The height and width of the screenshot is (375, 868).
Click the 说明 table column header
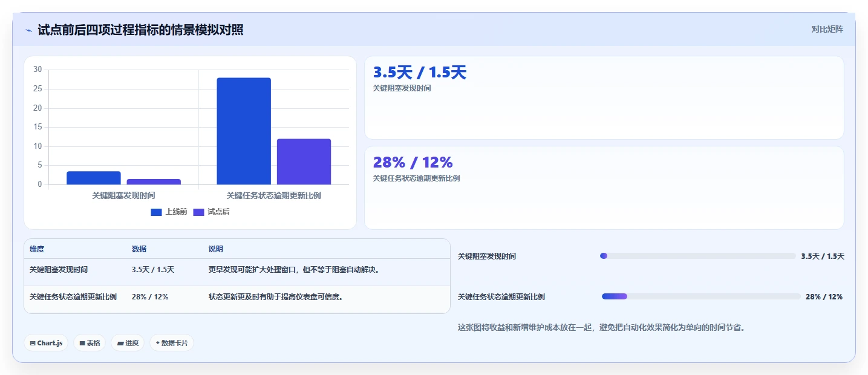(x=216, y=249)
